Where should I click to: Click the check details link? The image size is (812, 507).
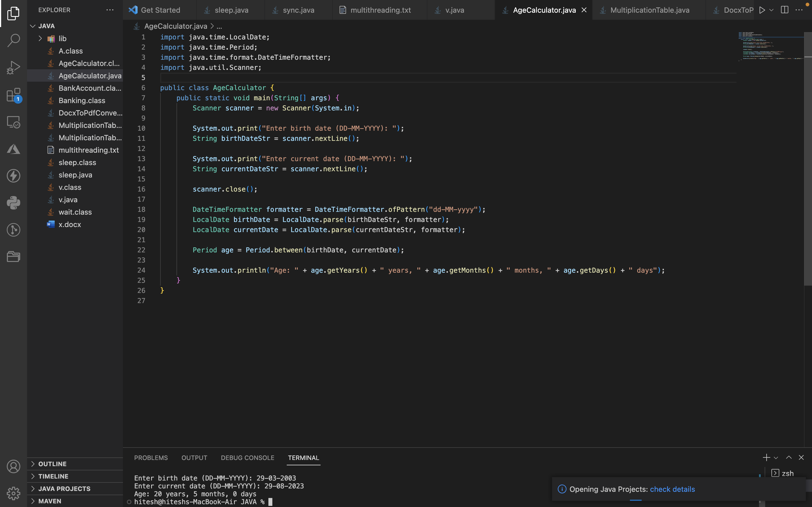(672, 489)
